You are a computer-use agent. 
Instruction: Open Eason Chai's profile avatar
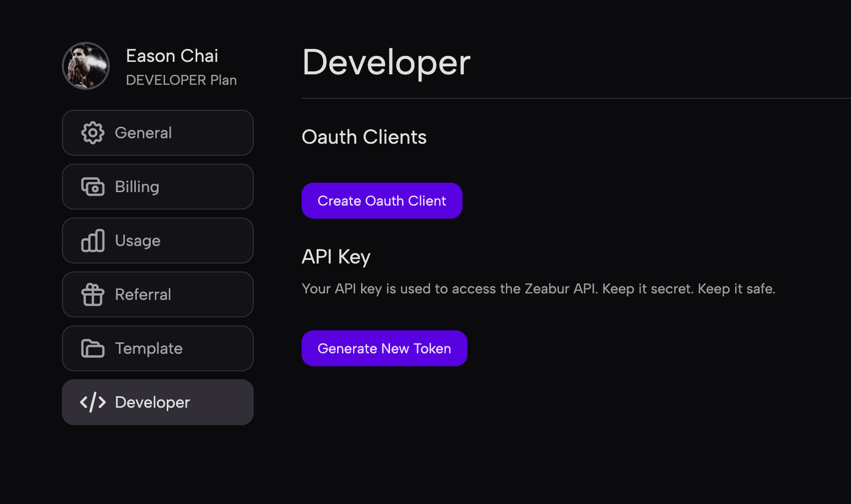tap(86, 66)
